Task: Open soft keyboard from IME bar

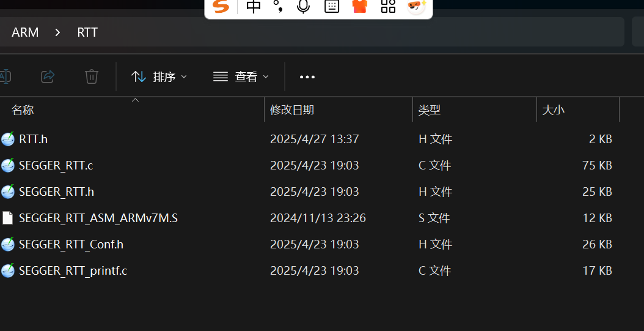Action: click(x=332, y=7)
